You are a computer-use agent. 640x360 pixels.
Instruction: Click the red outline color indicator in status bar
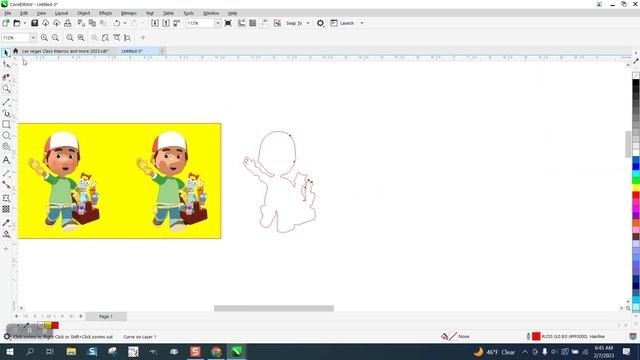tap(536, 336)
